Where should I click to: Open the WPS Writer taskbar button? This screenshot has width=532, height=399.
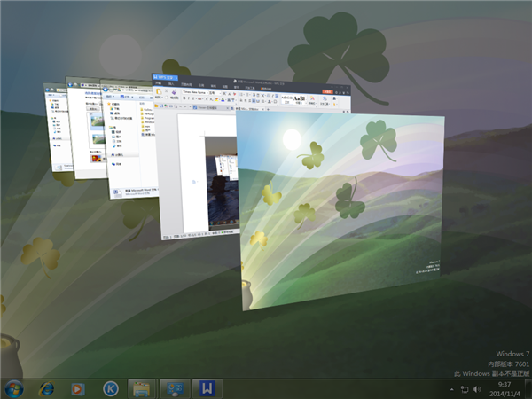click(x=206, y=388)
